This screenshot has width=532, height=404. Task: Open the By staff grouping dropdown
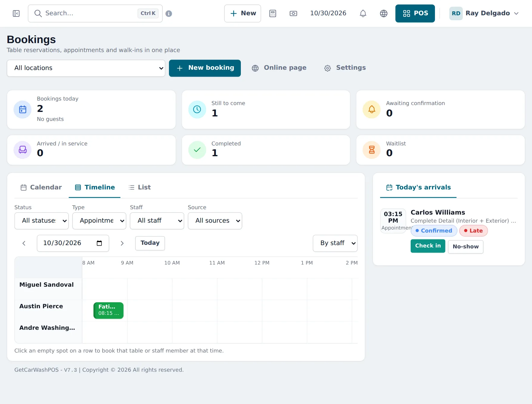tap(335, 243)
